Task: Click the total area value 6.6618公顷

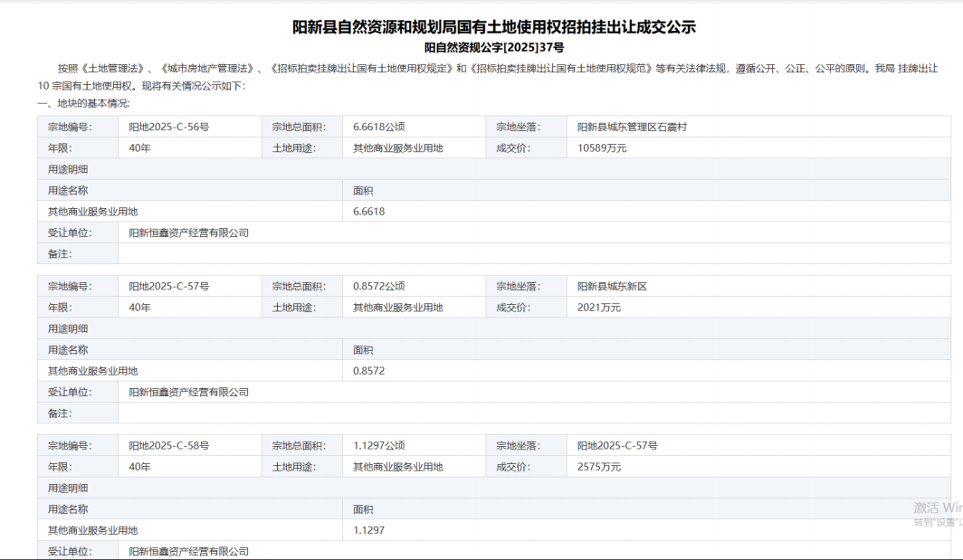Action: pyautogui.click(x=378, y=127)
